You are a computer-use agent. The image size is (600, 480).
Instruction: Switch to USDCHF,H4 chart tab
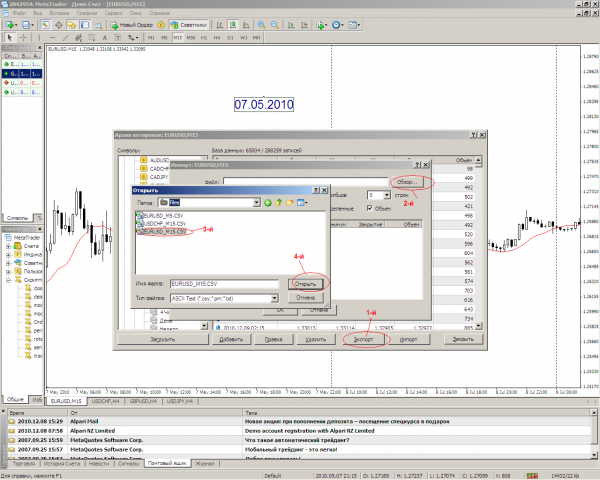(106, 401)
